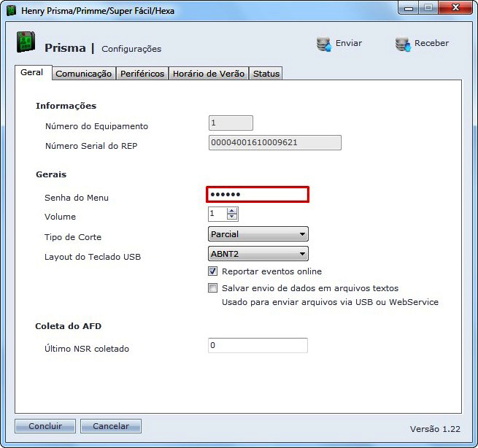Click the Receber database download icon
The height and width of the screenshot is (448, 478).
point(402,44)
